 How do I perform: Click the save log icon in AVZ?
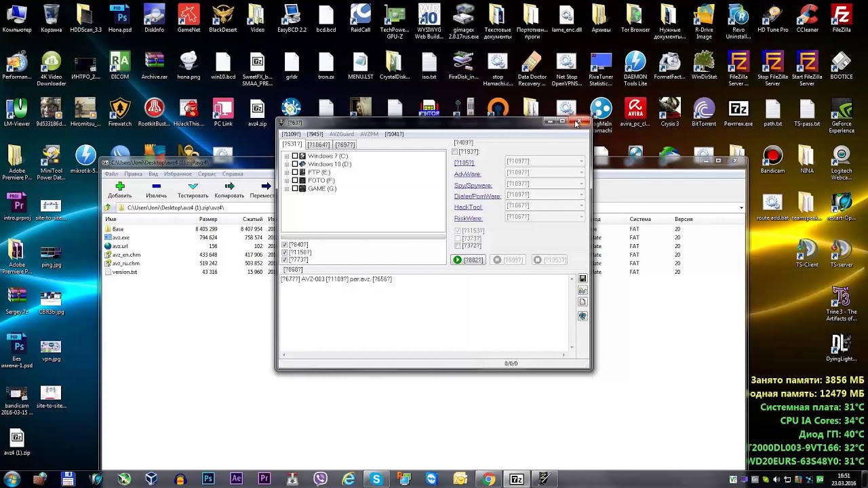[582, 279]
